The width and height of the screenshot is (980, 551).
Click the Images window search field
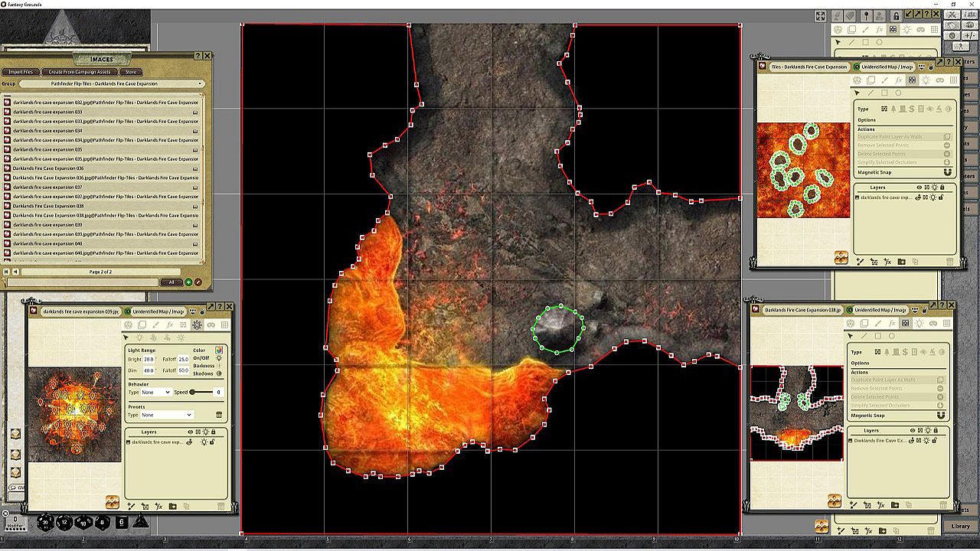[x=82, y=282]
